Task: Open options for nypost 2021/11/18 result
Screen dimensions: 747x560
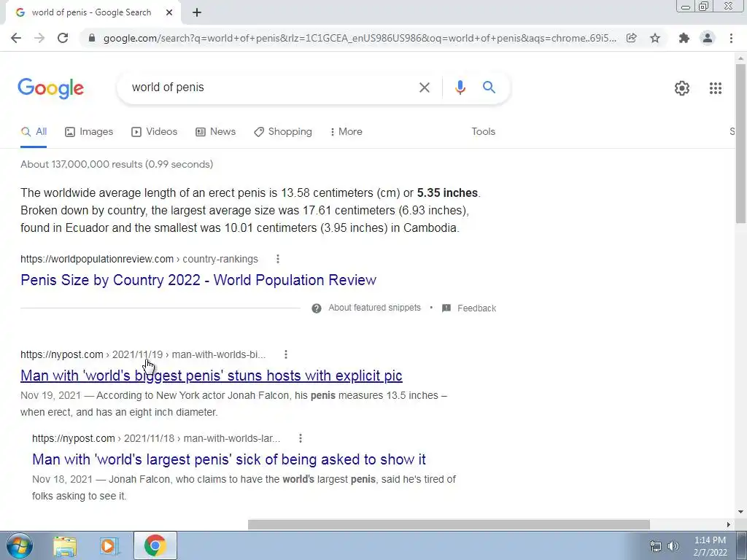Action: [x=300, y=438]
